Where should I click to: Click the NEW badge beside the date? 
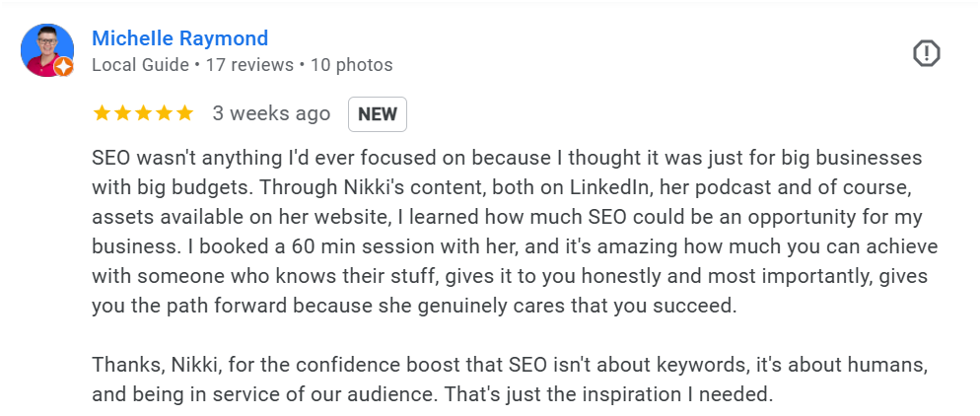pos(378,113)
